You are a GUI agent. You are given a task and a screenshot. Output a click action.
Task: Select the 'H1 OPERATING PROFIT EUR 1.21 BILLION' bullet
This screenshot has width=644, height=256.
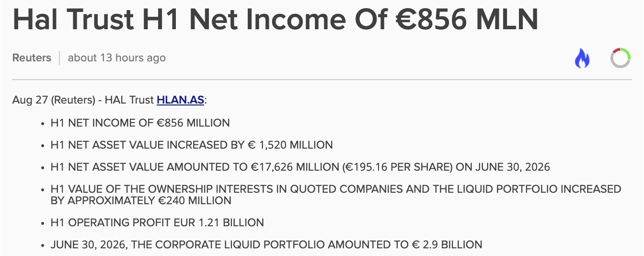157,222
